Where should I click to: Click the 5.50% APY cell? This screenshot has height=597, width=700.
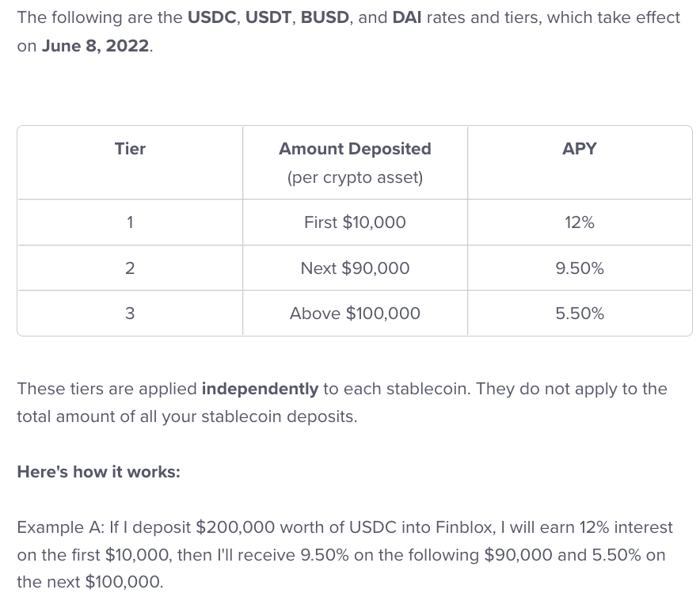click(x=580, y=313)
